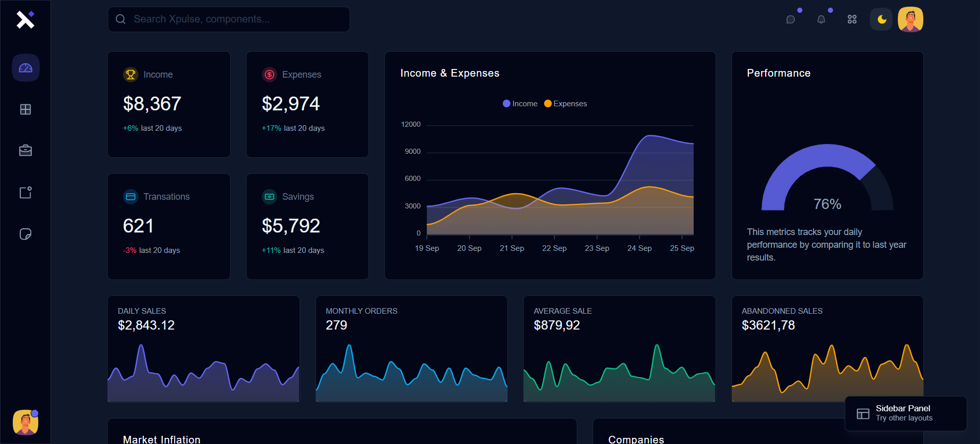Viewport: 980px width, 444px height.
Task: Open the four-dot apps grid menu
Action: (852, 19)
